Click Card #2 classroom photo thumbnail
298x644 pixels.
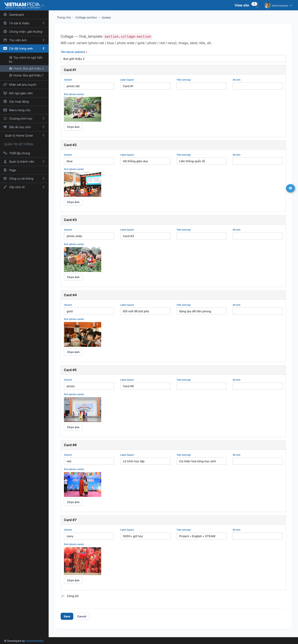click(83, 184)
